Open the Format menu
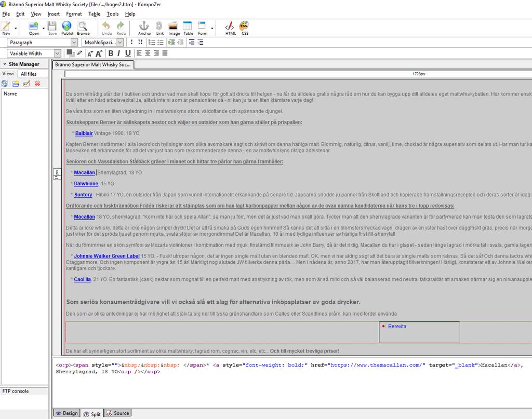 (x=74, y=14)
